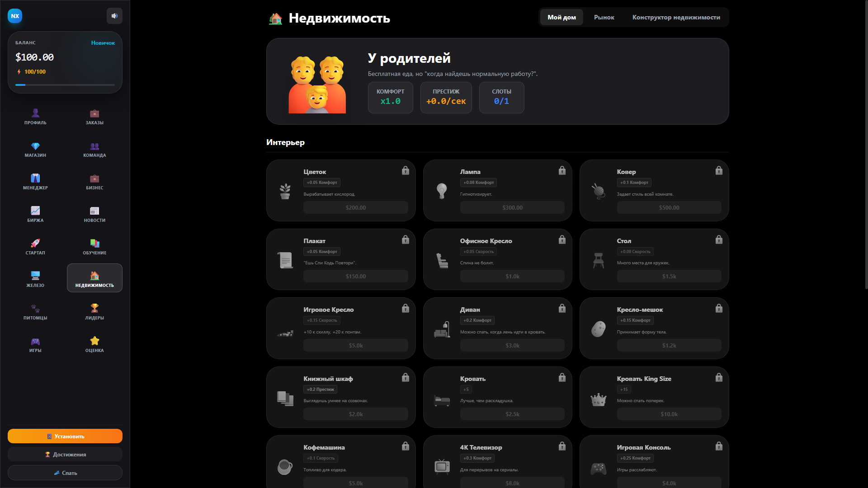The height and width of the screenshot is (488, 868).
Task: Открыть раздел Магазин в боковой панели
Action: [x=35, y=150]
